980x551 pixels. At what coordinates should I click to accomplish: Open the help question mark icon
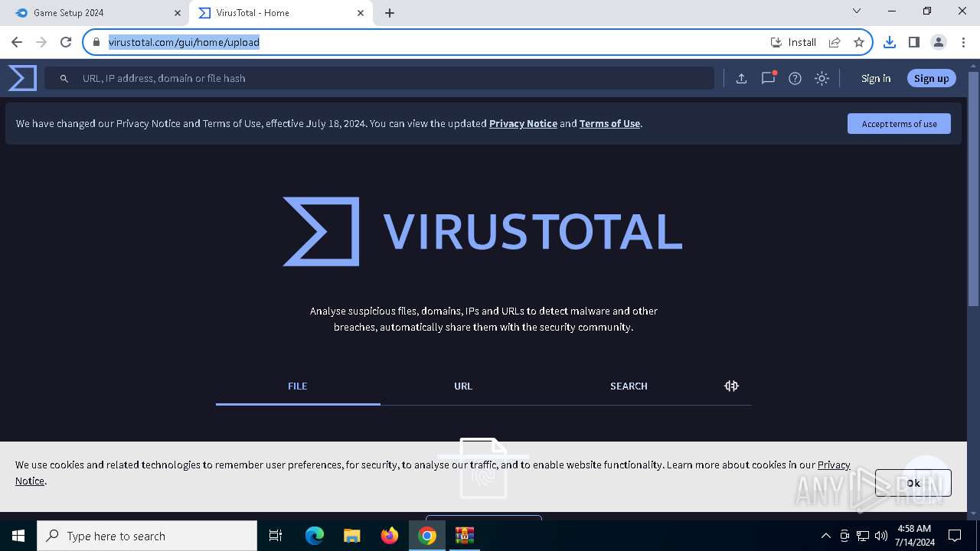click(x=795, y=78)
